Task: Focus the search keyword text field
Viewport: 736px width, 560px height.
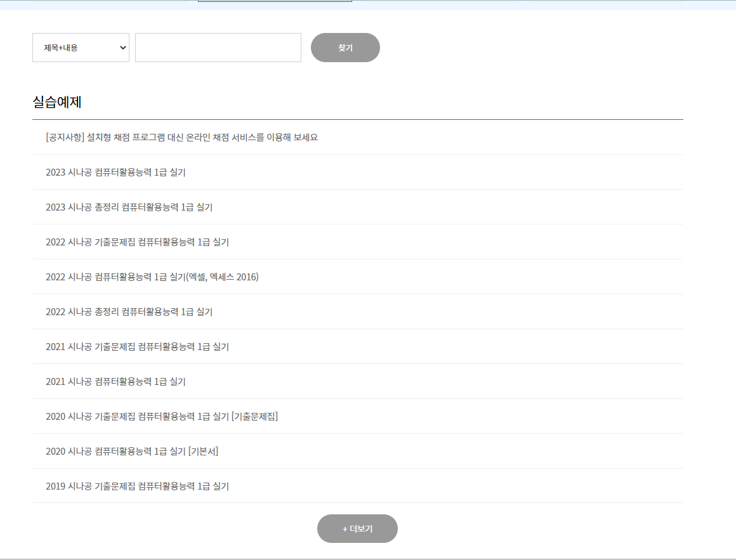Action: pos(218,48)
